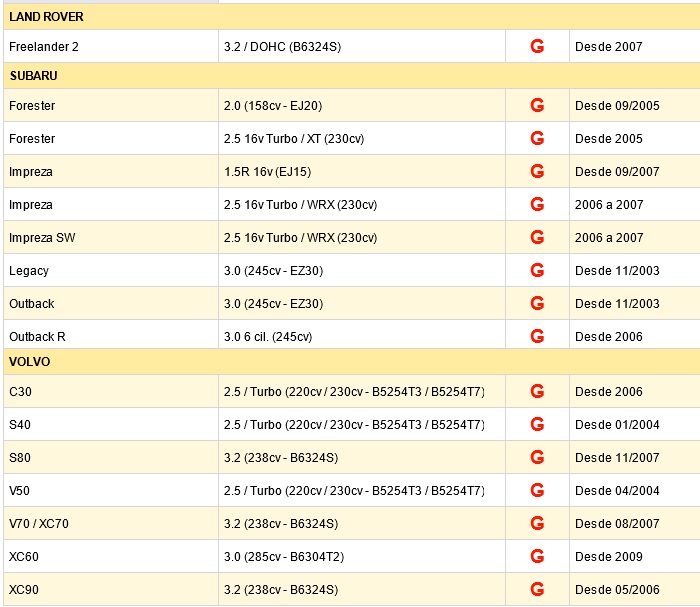
Task: Click the date Desde 2007 for Freelander 2
Action: click(x=609, y=46)
